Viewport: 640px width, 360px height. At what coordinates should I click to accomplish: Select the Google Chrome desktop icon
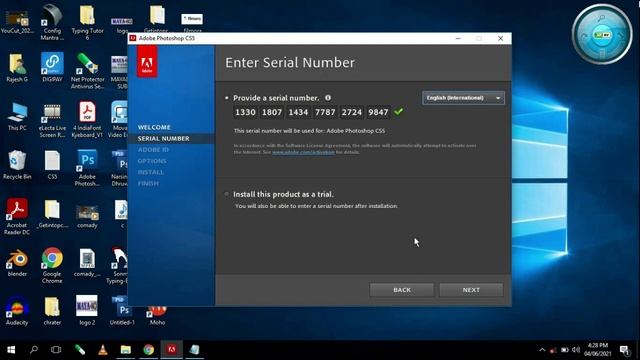[52, 265]
